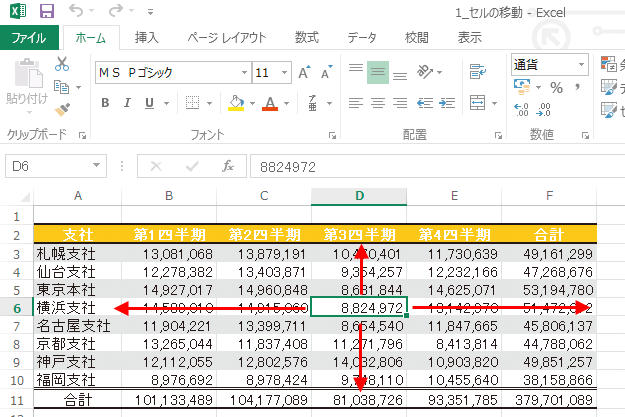Screen dimensions: 625x417
Task: Toggle Bold formatting
Action: coord(105,103)
